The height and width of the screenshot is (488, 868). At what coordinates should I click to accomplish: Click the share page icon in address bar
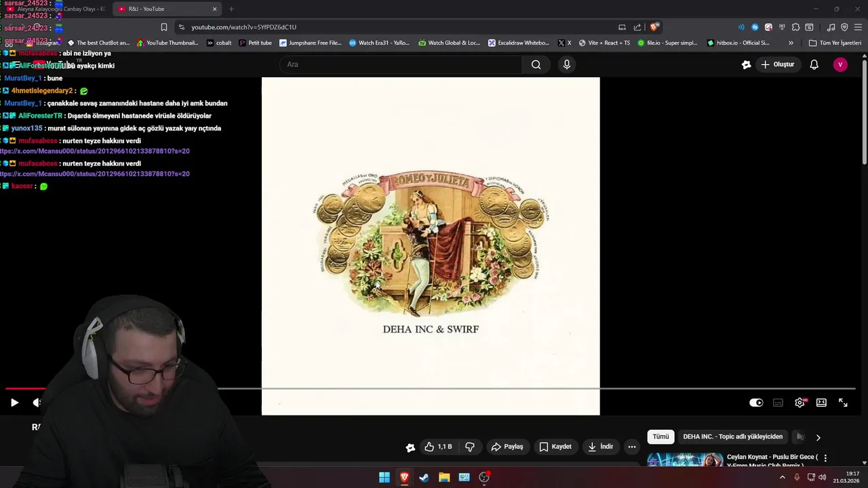coord(637,27)
